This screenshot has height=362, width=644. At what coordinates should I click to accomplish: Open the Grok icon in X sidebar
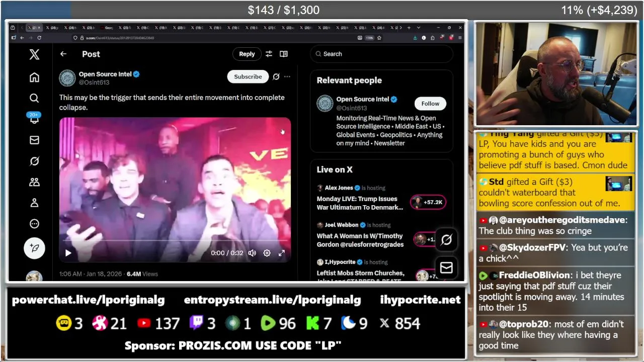pyautogui.click(x=34, y=161)
